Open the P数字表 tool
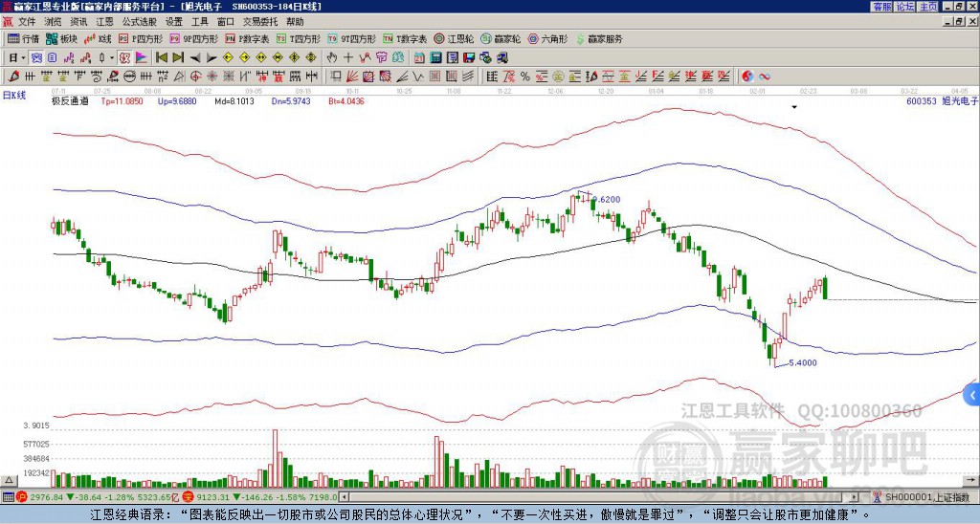This screenshot has height=524, width=980. coord(248,38)
